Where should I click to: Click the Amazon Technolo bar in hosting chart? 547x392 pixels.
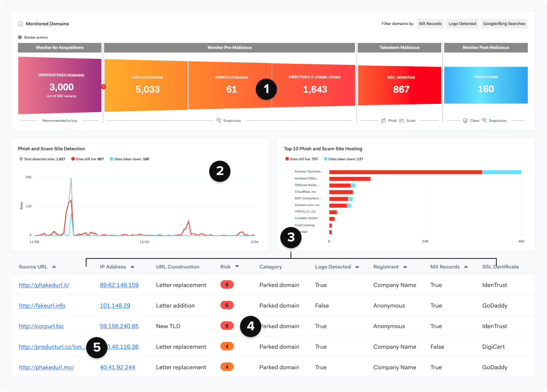pos(406,172)
